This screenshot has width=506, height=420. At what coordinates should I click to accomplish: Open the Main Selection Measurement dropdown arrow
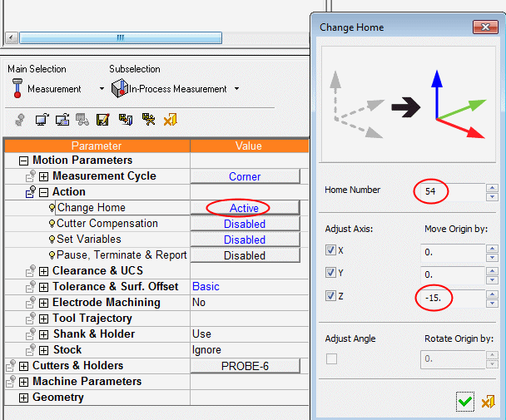102,89
